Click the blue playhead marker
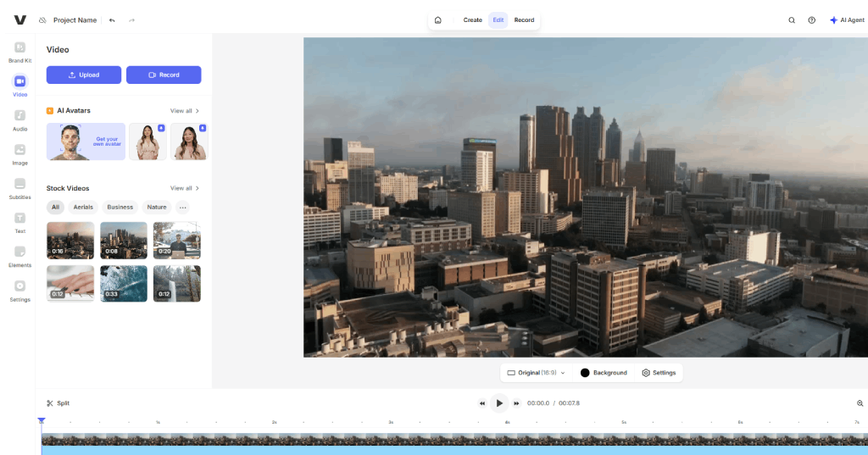The height and width of the screenshot is (455, 868). coord(42,421)
